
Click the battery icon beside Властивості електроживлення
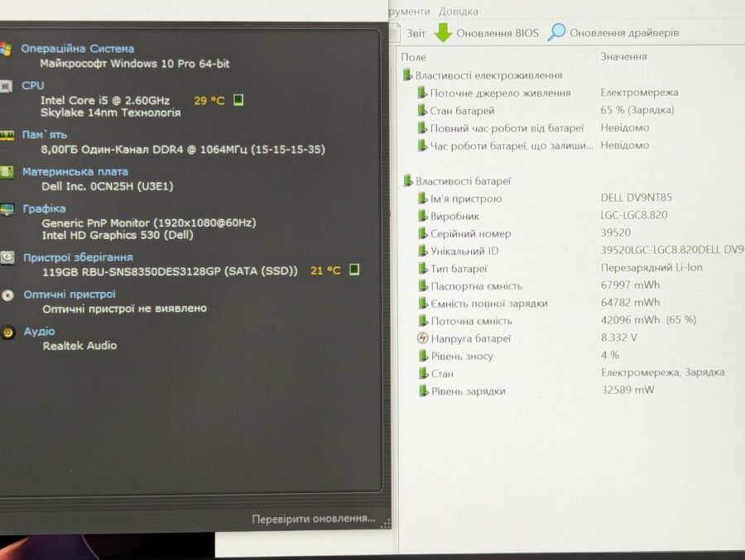pyautogui.click(x=407, y=74)
